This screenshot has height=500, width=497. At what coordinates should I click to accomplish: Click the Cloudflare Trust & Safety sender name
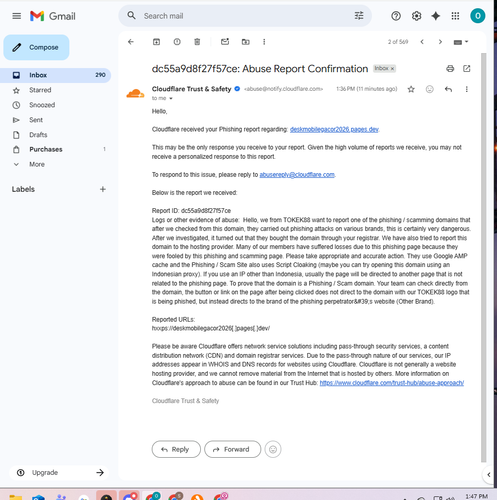[191, 89]
